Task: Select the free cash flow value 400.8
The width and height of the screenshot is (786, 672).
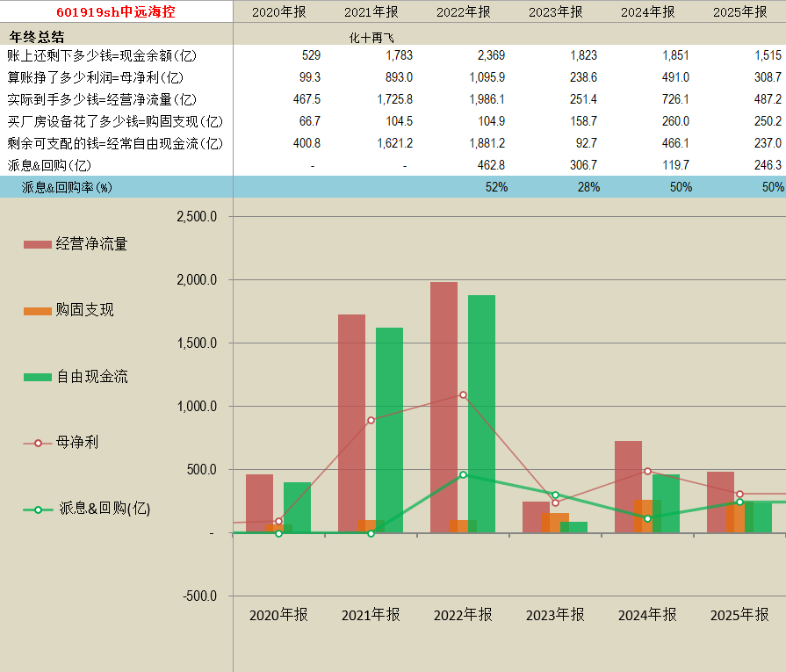Action: point(306,143)
